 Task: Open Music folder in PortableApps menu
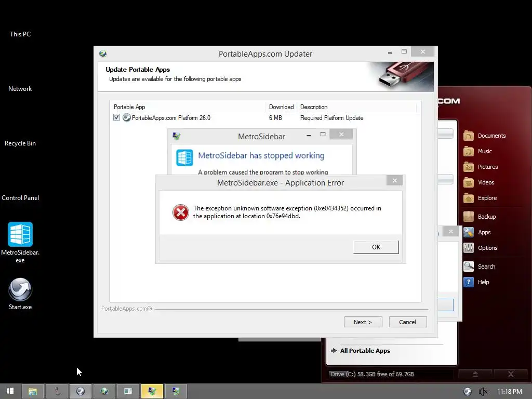(478, 151)
